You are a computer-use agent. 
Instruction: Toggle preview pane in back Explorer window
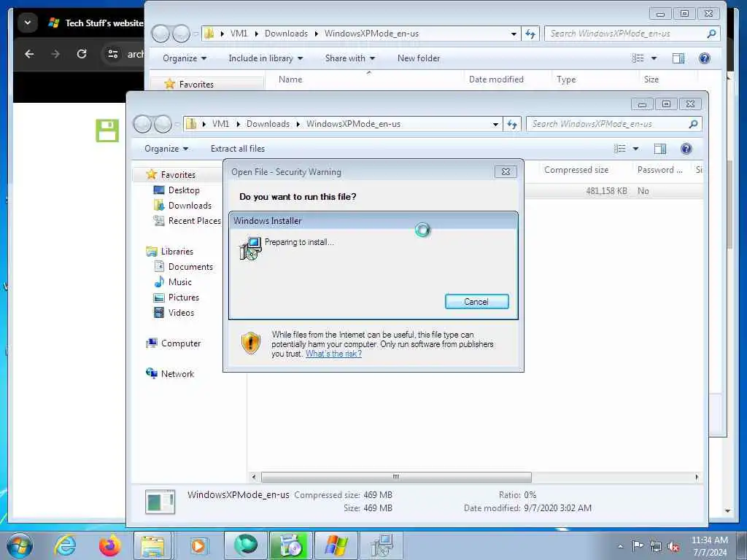(678, 58)
